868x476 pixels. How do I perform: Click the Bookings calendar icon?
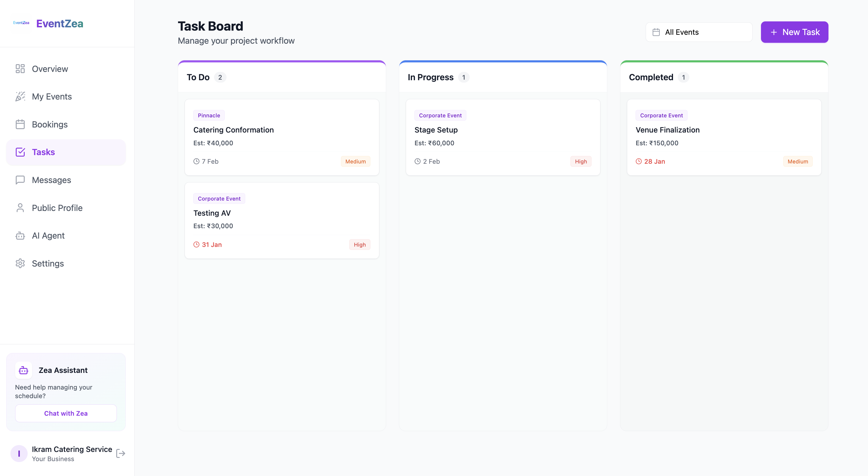coord(20,124)
